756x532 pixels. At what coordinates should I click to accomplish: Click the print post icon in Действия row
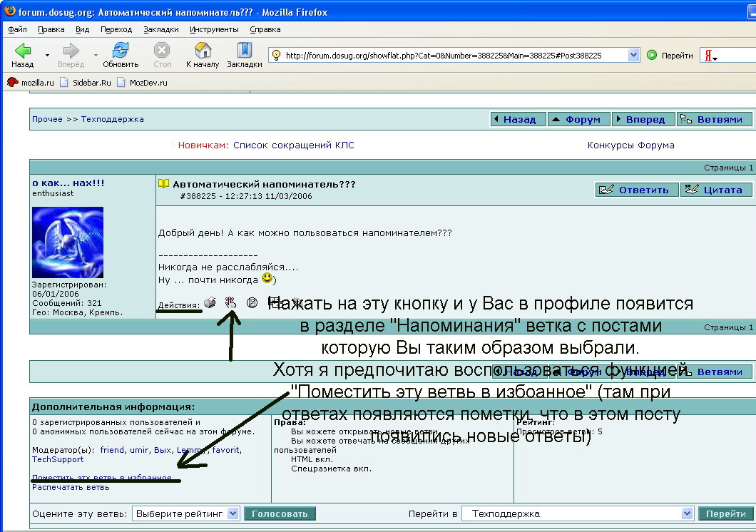click(210, 302)
